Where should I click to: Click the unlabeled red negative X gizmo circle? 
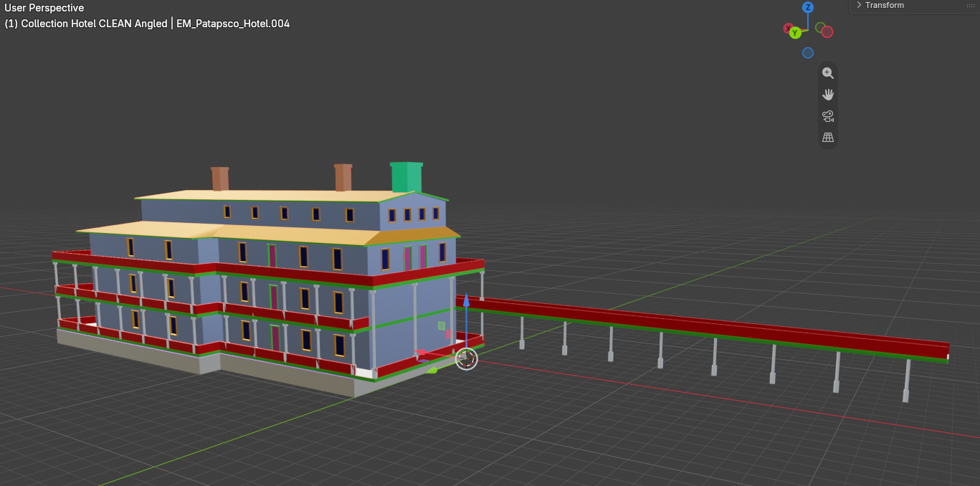click(827, 32)
